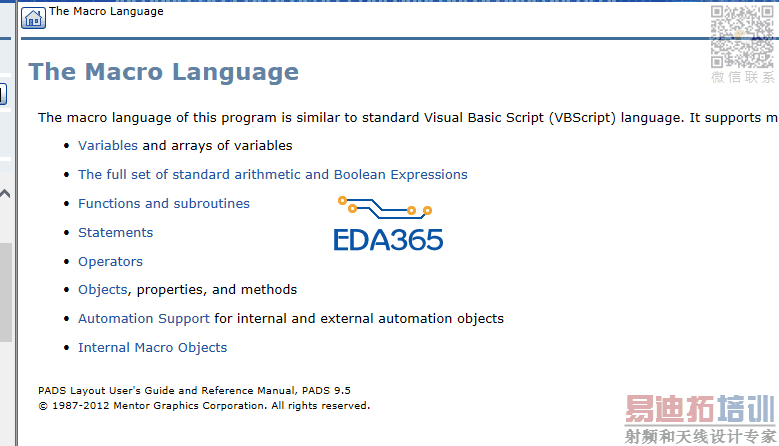
Task: Navigate to Automation Support topic
Action: tap(144, 319)
